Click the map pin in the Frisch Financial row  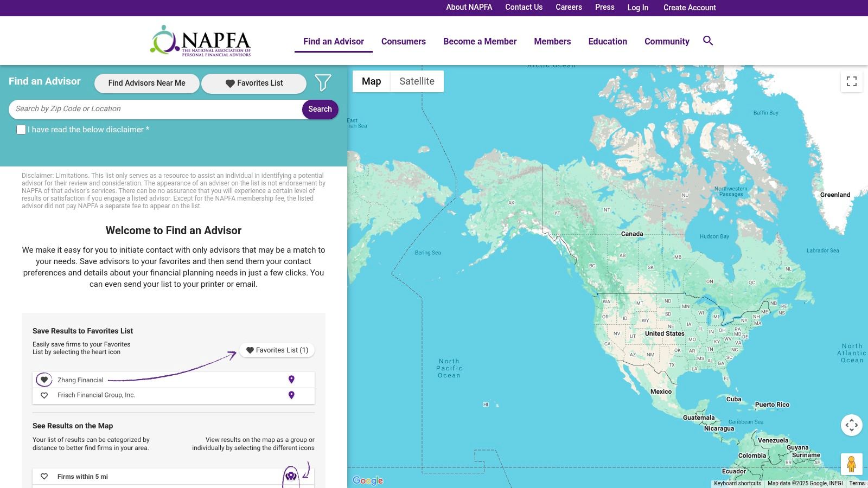coord(291,395)
